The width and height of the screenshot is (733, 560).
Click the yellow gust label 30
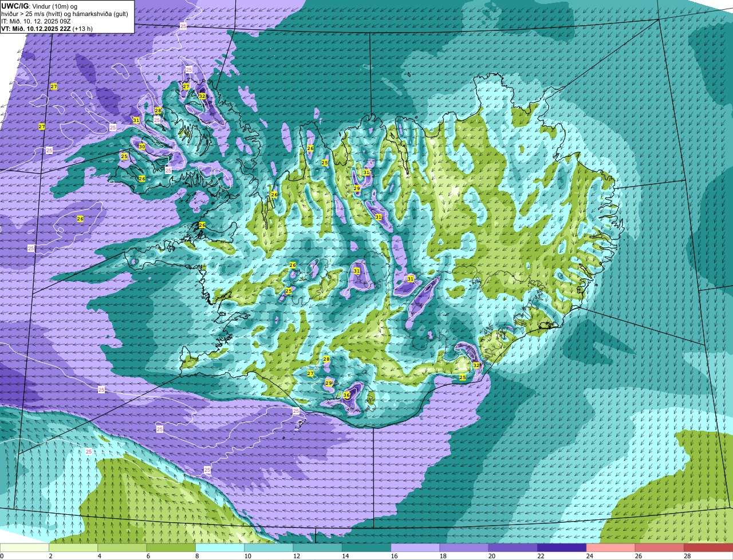tap(142, 147)
